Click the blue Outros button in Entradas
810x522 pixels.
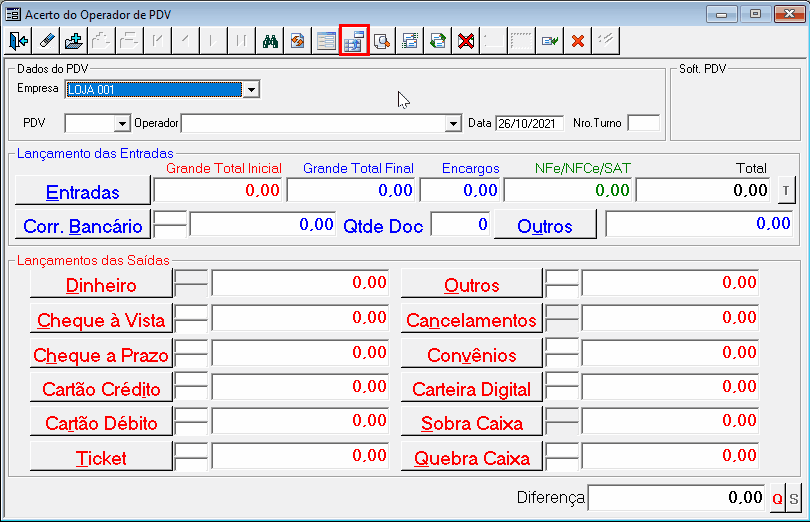545,225
